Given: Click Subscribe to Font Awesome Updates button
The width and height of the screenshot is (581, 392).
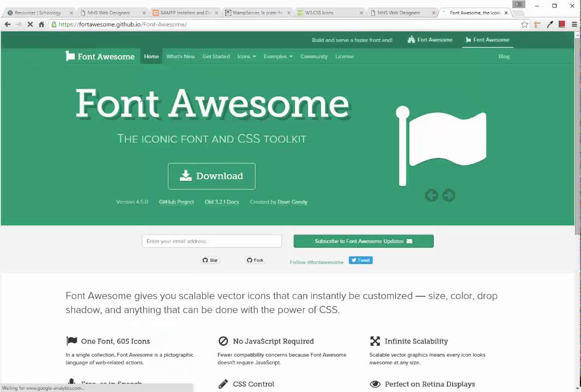Looking at the screenshot, I should (364, 241).
